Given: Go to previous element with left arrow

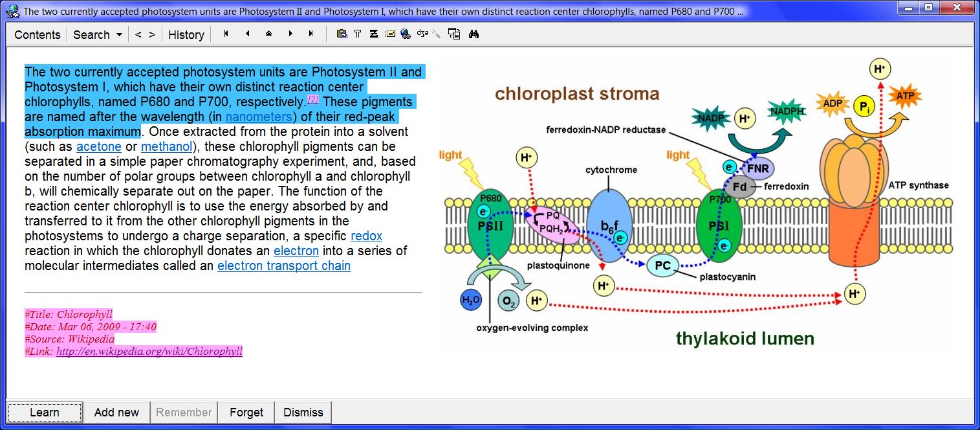Looking at the screenshot, I should [x=247, y=34].
